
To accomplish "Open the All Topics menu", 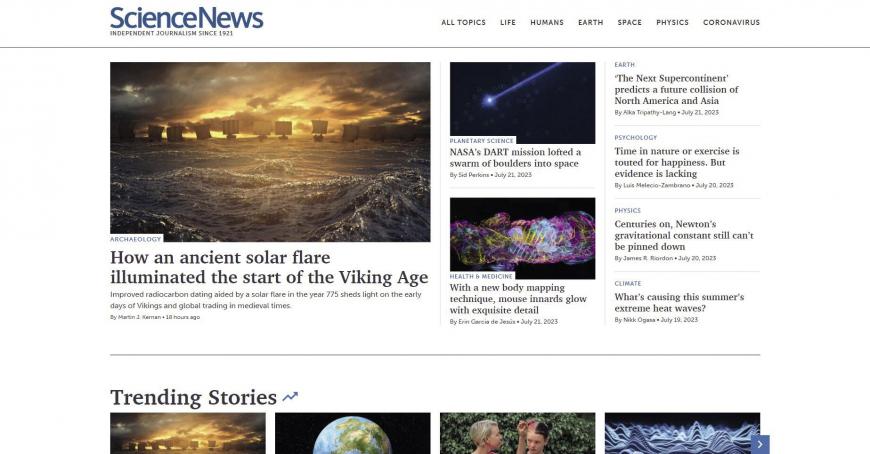I will pyautogui.click(x=463, y=23).
